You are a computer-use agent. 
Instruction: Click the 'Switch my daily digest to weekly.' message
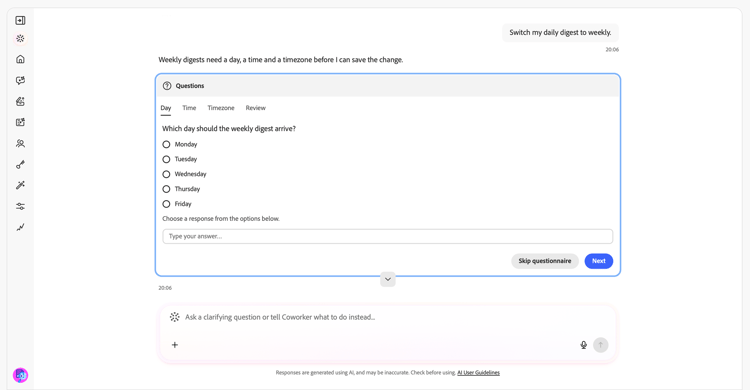[x=560, y=33]
